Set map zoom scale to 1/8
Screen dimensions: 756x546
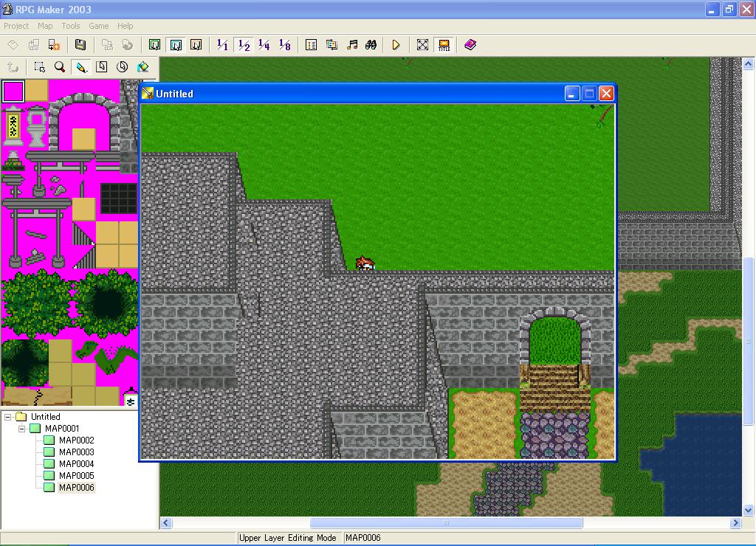pyautogui.click(x=284, y=45)
